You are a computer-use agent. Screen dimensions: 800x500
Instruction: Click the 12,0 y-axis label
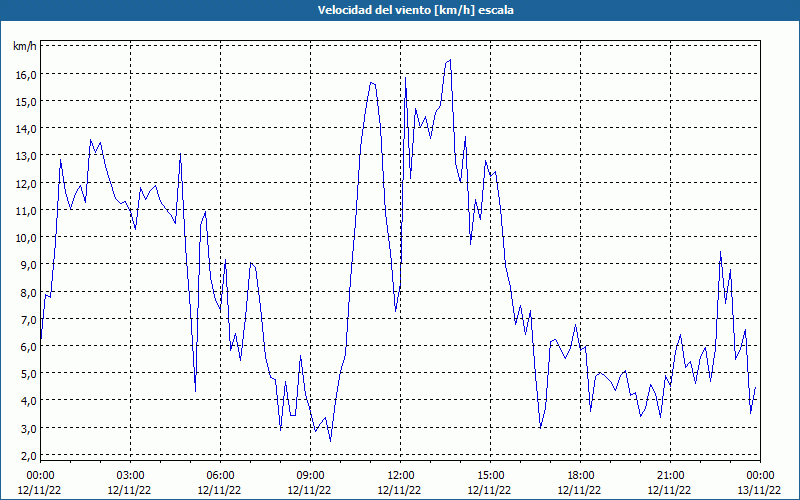pyautogui.click(x=27, y=183)
